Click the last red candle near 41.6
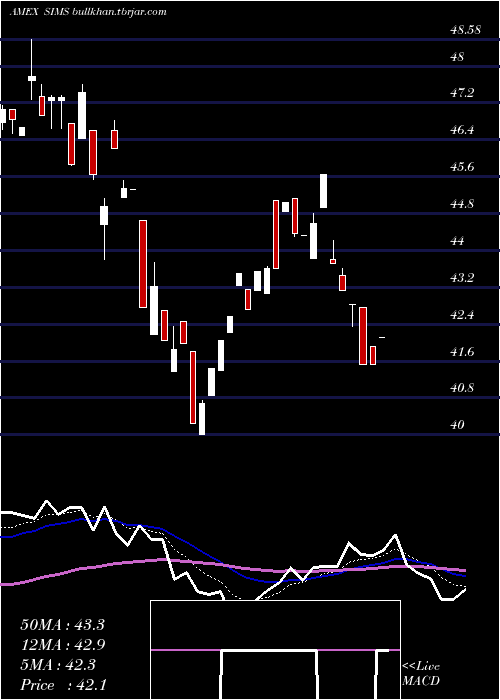 click(373, 355)
